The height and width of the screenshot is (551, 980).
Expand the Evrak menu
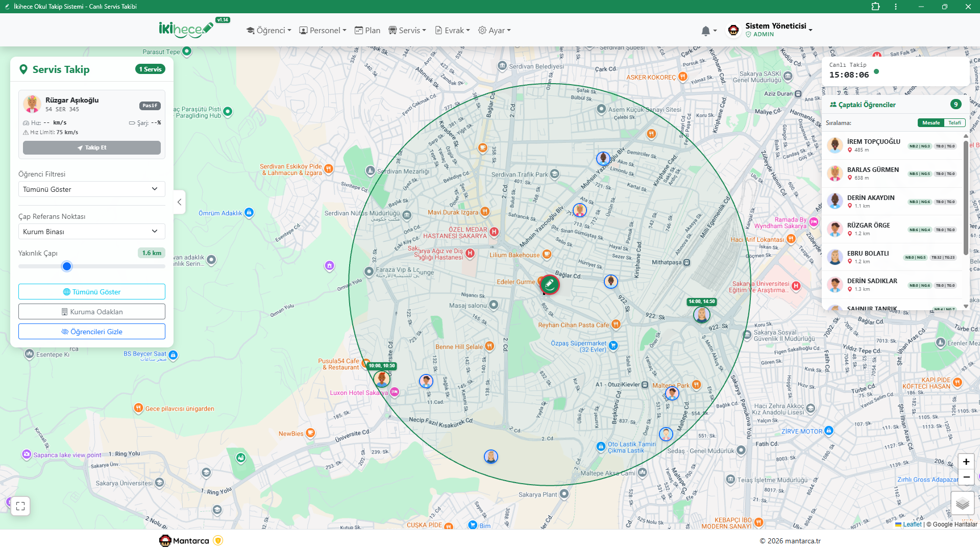pyautogui.click(x=452, y=31)
